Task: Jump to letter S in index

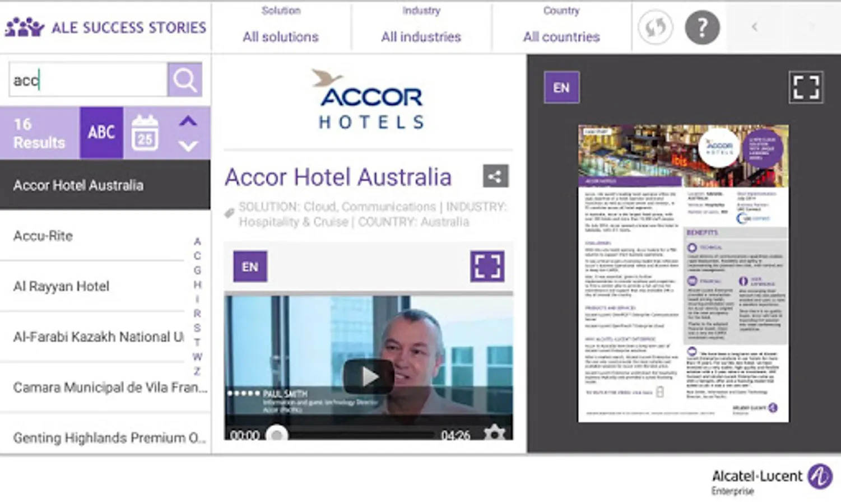Action: click(197, 328)
